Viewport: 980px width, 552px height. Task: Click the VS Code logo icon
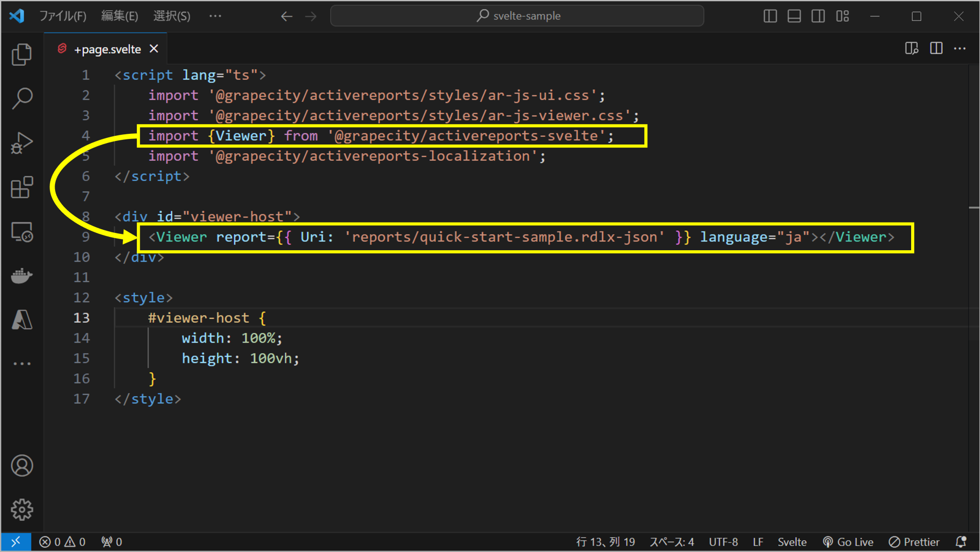coord(17,16)
